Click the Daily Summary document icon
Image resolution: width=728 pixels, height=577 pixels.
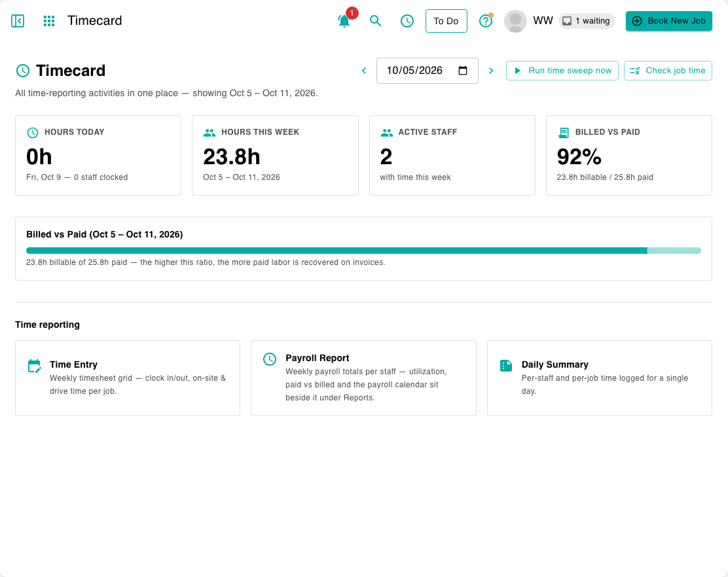click(x=506, y=366)
